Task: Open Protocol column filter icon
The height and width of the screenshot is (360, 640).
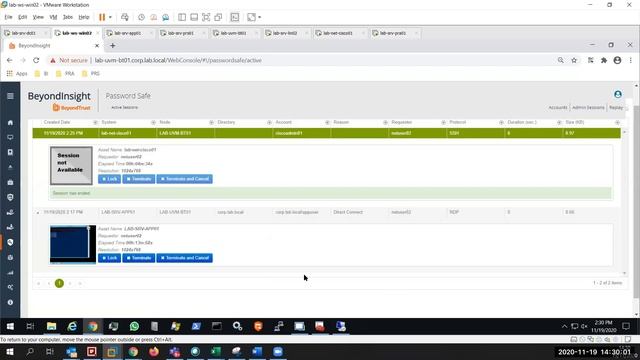Action: click(x=501, y=122)
